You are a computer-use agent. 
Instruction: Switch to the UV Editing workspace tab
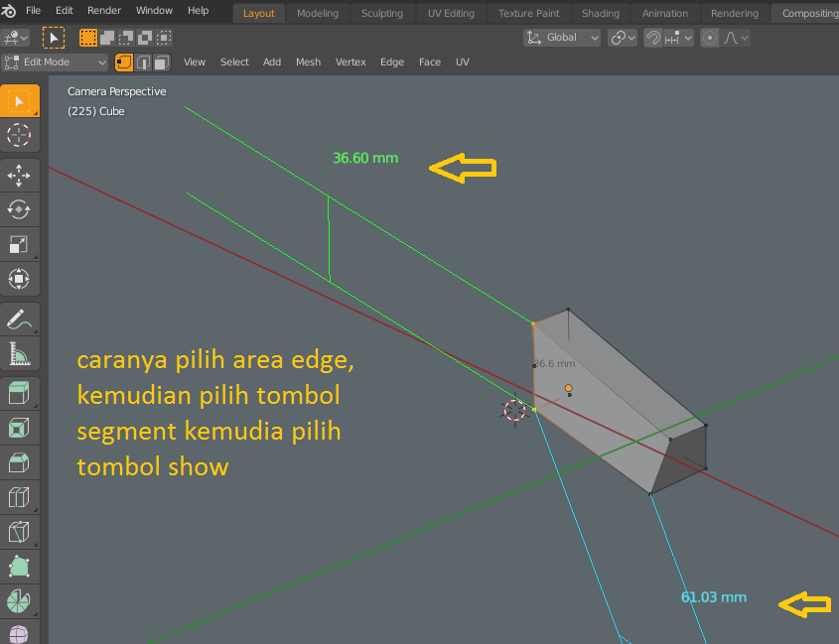(451, 13)
